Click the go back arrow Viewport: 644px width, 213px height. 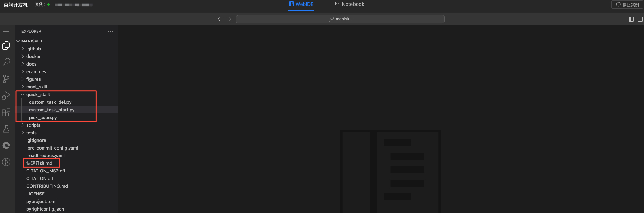pos(220,19)
